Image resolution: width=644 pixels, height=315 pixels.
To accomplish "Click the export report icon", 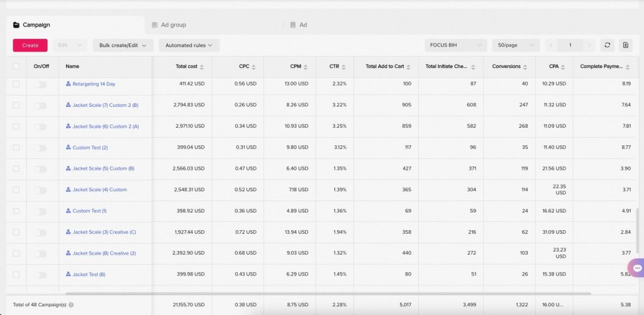I will (x=625, y=45).
